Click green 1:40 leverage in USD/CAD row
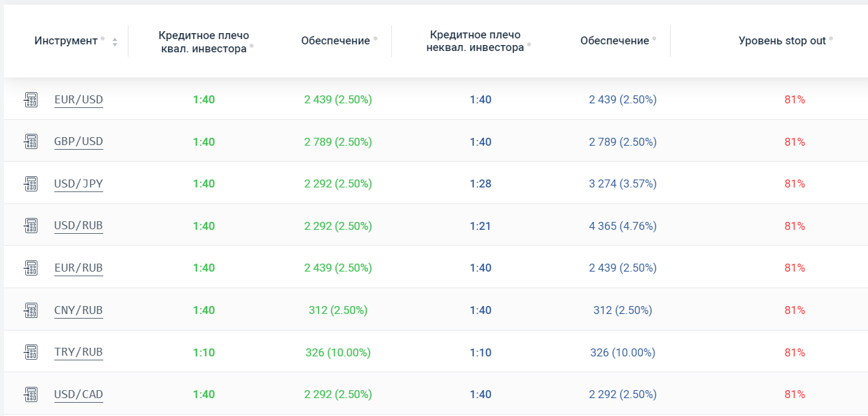868x416 pixels. click(204, 394)
